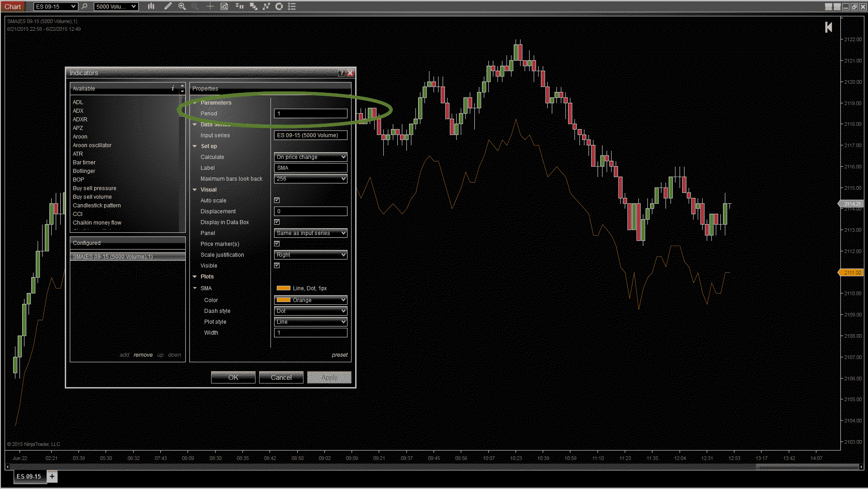The width and height of the screenshot is (868, 489).
Task: Open the ES 09-15 instrument dropdown
Action: click(55, 6)
